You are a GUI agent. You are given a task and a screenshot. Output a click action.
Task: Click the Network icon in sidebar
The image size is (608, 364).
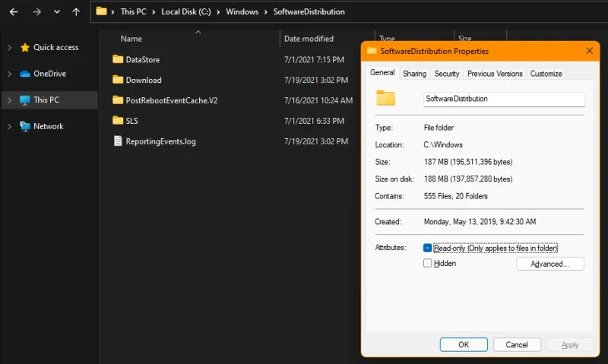pos(25,126)
